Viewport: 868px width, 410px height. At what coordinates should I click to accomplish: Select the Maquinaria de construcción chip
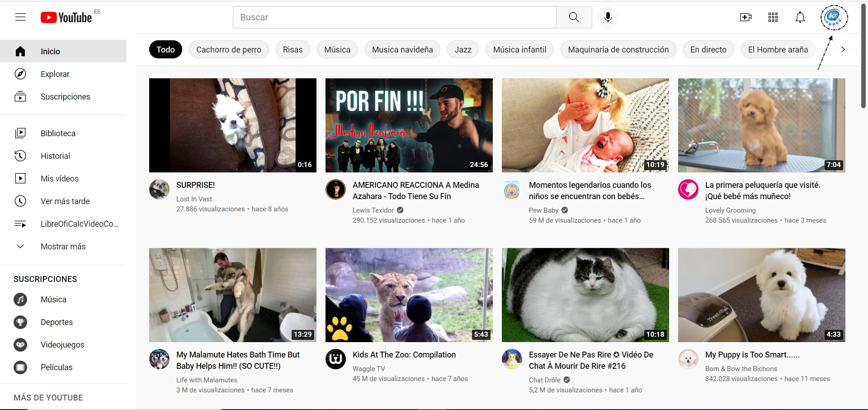618,49
